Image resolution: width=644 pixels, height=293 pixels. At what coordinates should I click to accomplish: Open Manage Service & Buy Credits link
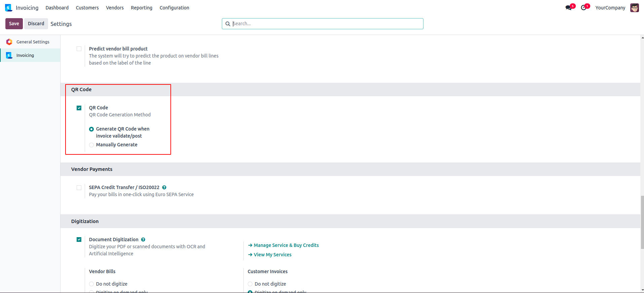(286, 245)
